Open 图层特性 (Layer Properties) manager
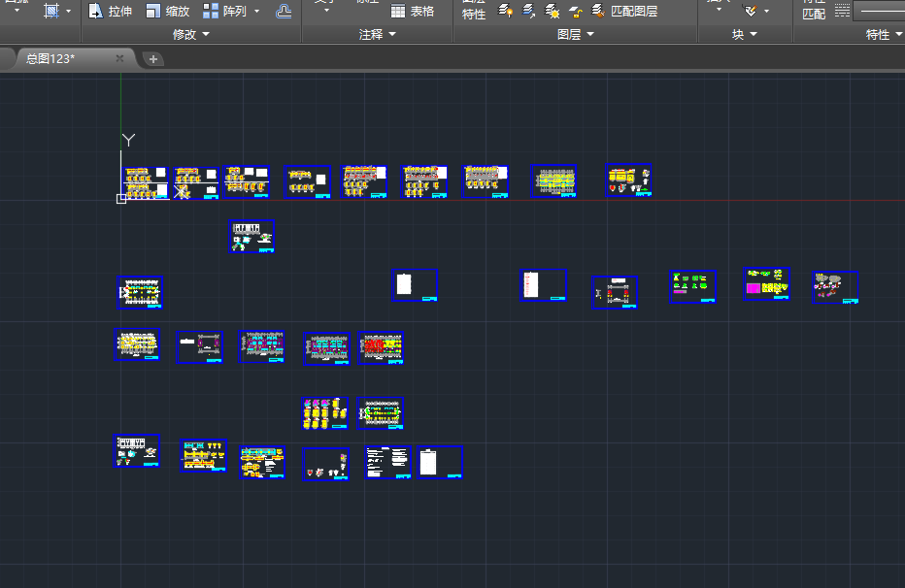The width and height of the screenshot is (905, 588). [474, 10]
